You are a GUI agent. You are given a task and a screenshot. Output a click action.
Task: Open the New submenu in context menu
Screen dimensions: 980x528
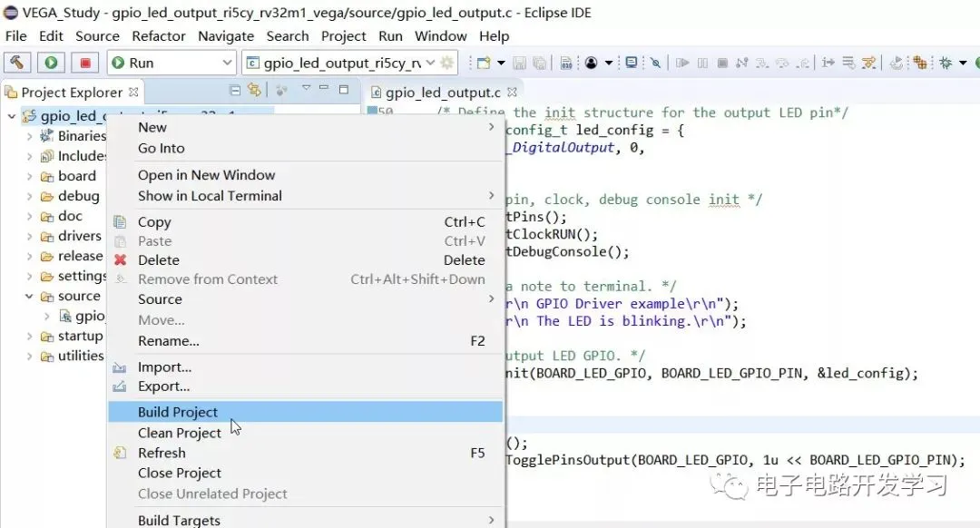click(305, 127)
